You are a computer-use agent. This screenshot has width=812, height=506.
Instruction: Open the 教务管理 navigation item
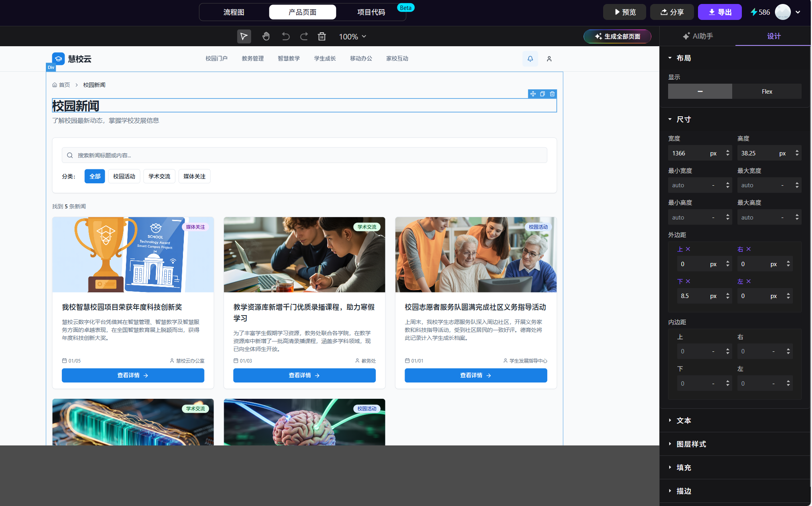coord(253,59)
